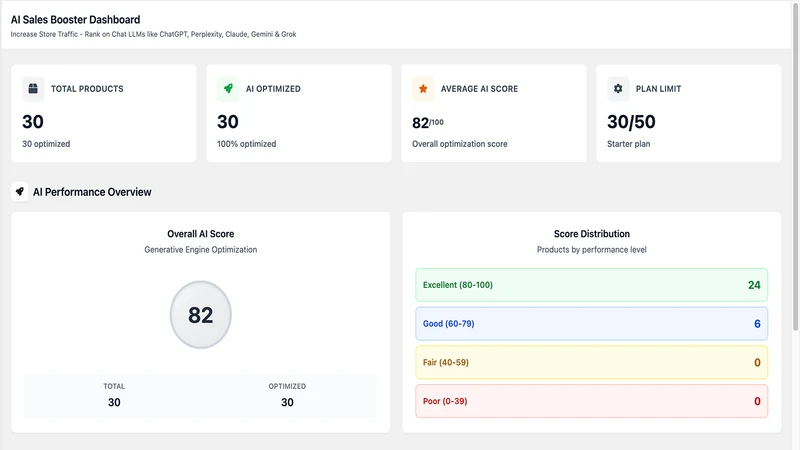Click the 'Score Distribution' heading
Viewport: 800px width, 450px height.
[592, 234]
